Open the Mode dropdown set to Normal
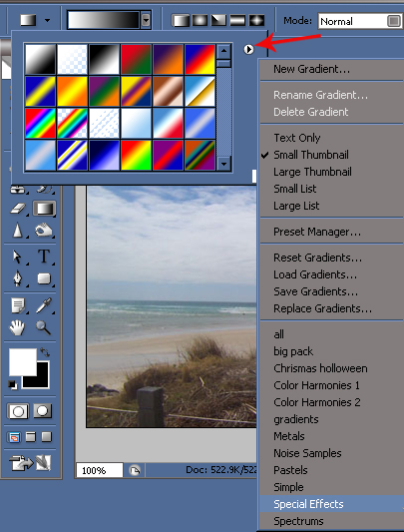This screenshot has height=532, width=404. pyautogui.click(x=360, y=21)
